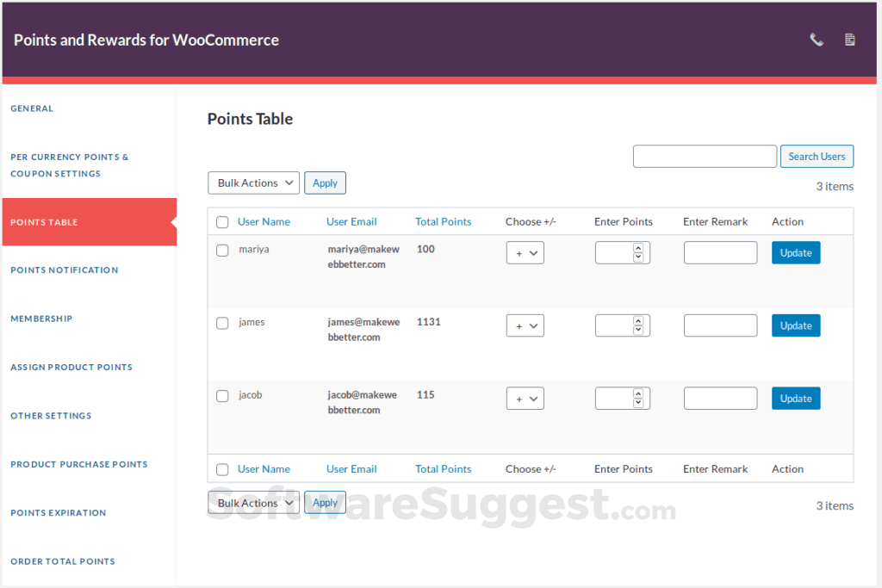Expand the +/- dropdown for mariya
Viewport: 882px width, 588px height.
coord(525,253)
